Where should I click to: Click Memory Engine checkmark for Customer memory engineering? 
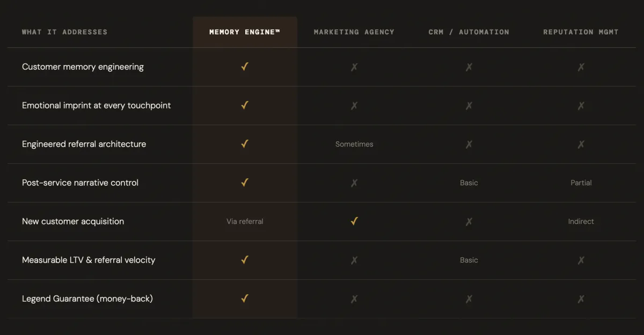point(245,67)
